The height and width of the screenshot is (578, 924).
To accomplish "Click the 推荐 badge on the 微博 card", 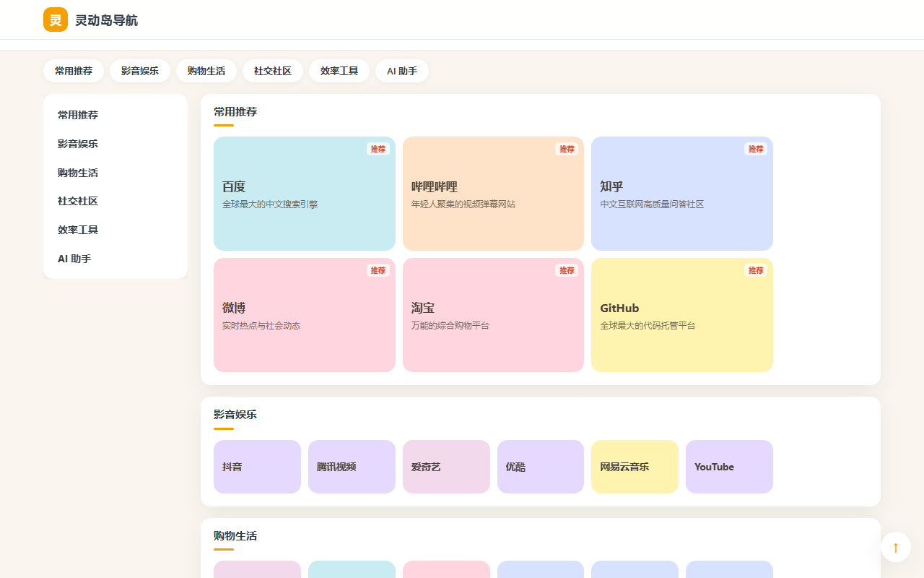I will pyautogui.click(x=378, y=270).
